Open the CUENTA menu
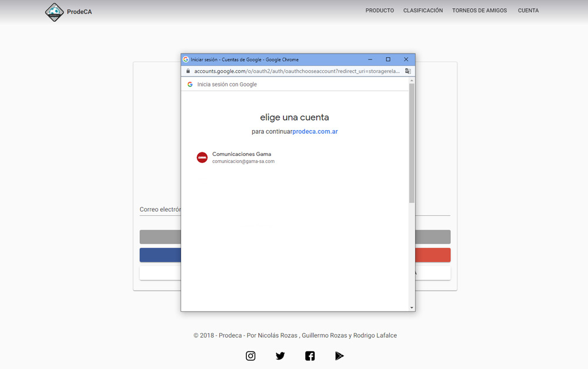Viewport: 588px width, 369px height. pyautogui.click(x=528, y=11)
